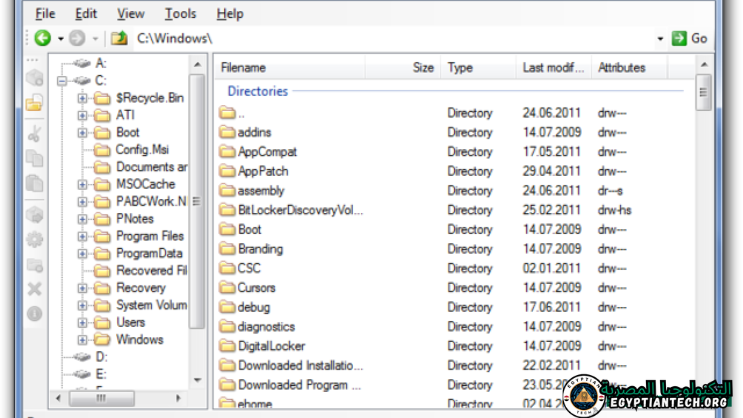Sort by the Filename column header
743x418 pixels.
(x=244, y=68)
